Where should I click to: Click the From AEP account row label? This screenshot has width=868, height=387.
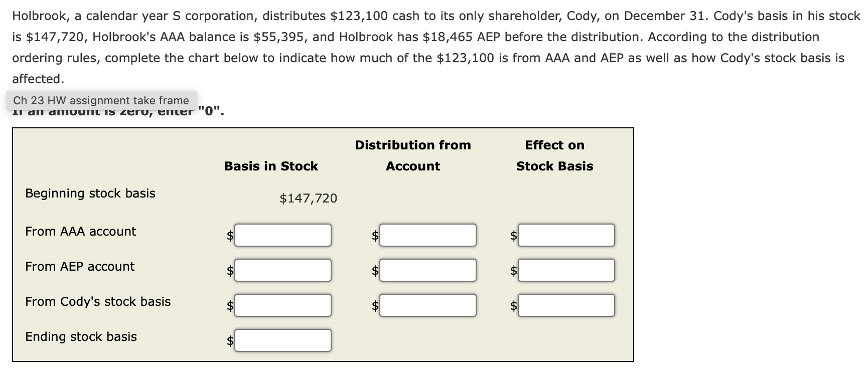(x=80, y=266)
